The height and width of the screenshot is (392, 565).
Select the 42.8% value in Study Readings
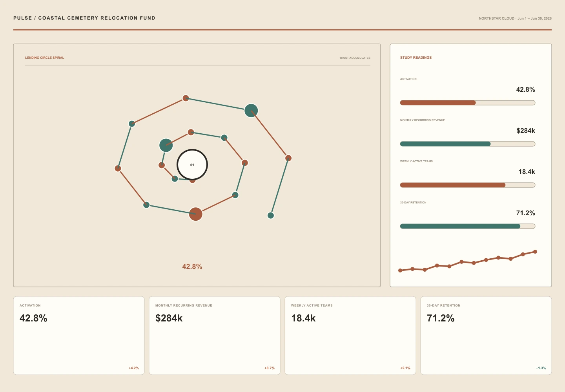pyautogui.click(x=526, y=89)
